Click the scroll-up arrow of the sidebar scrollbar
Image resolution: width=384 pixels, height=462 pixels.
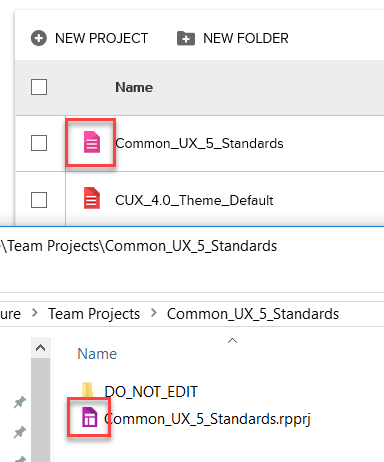41,348
